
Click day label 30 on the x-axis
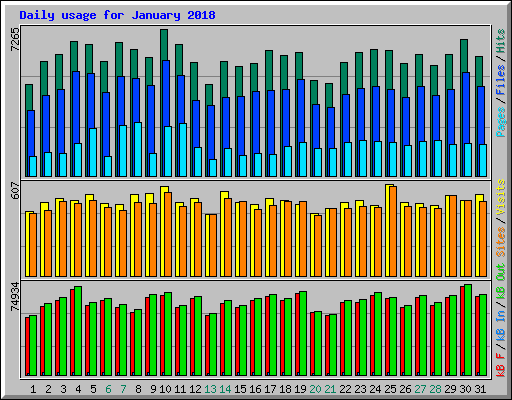click(x=465, y=389)
